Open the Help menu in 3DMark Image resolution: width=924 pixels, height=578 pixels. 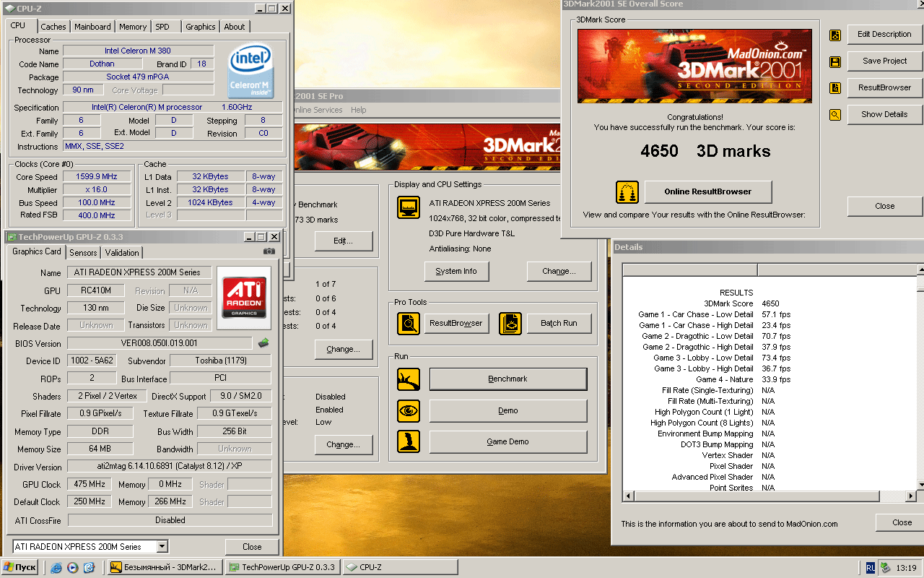coord(359,110)
